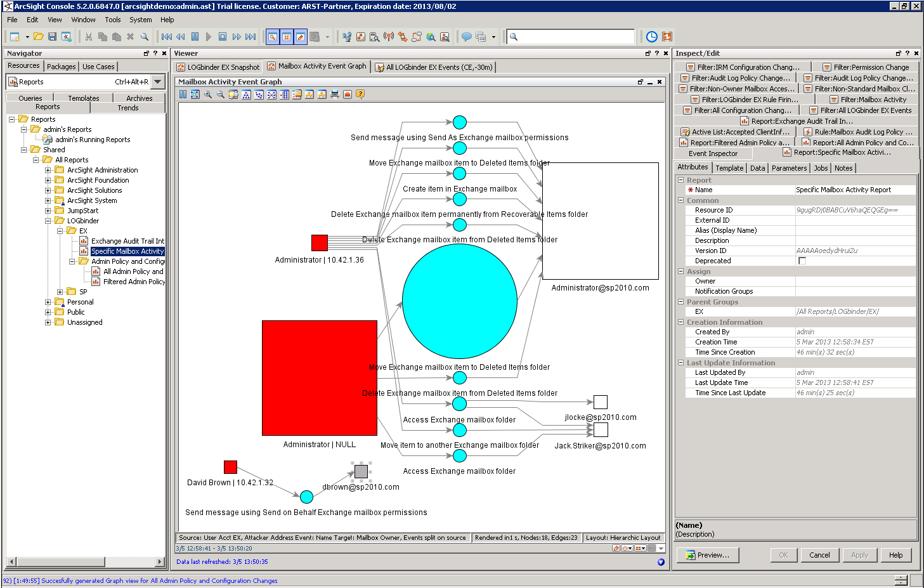Image resolution: width=924 pixels, height=588 pixels.
Task: Toggle the Inspect/Edit pencil toolbar button
Action: coord(301,37)
